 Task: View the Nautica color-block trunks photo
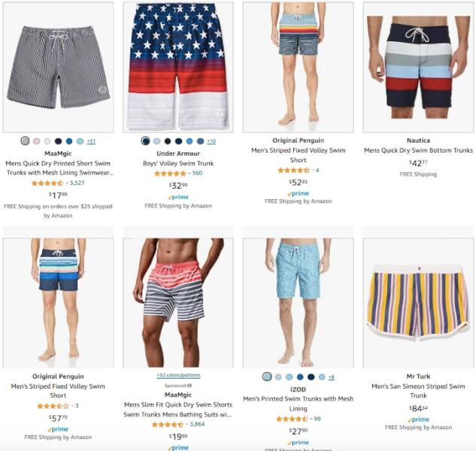point(418,68)
